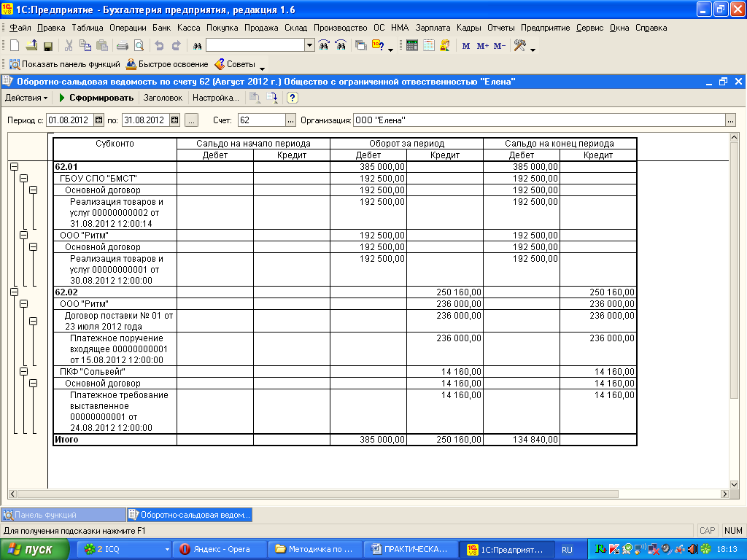The height and width of the screenshot is (560, 747).
Task: Click the Redo arrow icon
Action: tap(176, 46)
